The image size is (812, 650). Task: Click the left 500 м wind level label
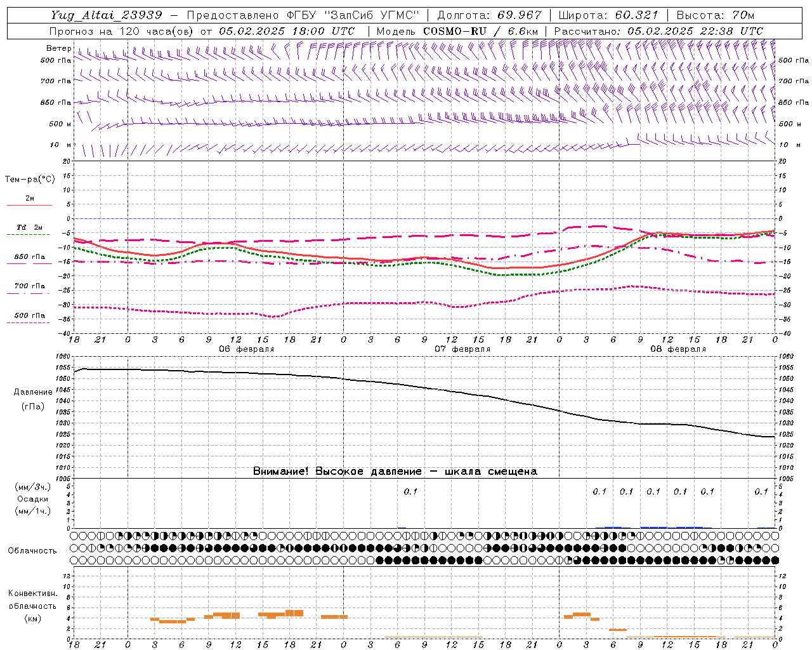click(60, 124)
